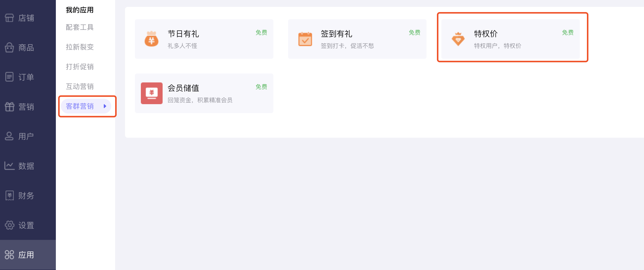The image size is (644, 270).
Task: Click the 设置 gear icon
Action: click(9, 225)
